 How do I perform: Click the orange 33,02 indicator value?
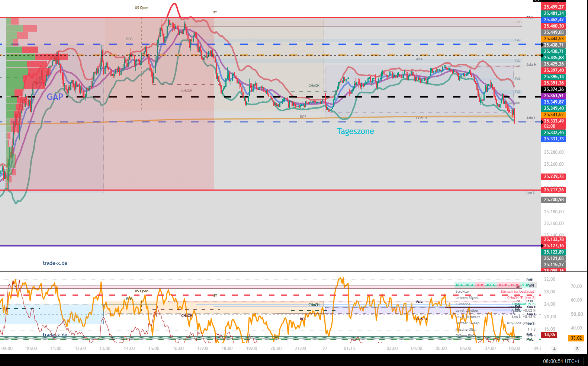tap(576, 338)
